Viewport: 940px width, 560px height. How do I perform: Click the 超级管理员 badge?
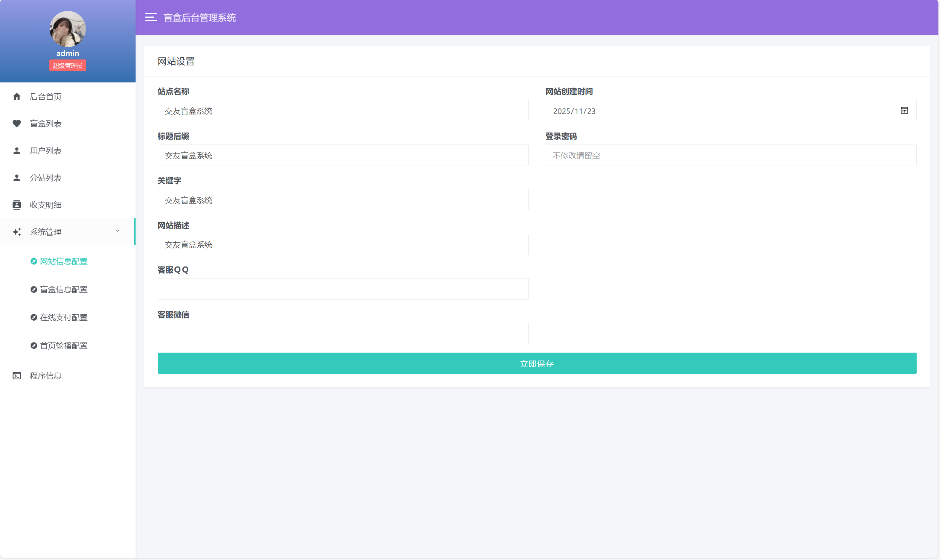[x=67, y=65]
